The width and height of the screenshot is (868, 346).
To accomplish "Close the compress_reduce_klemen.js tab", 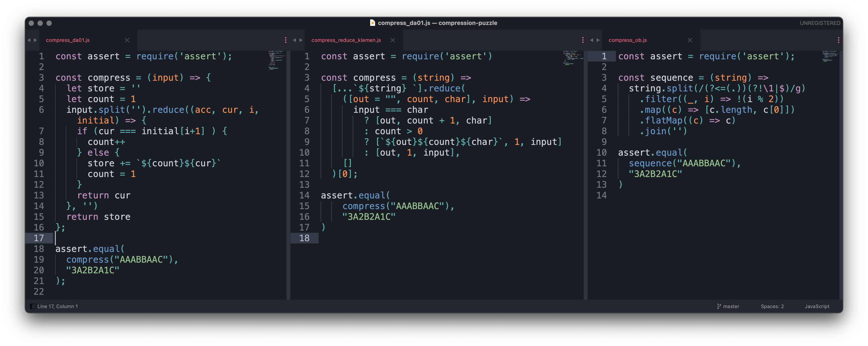I will tap(392, 40).
